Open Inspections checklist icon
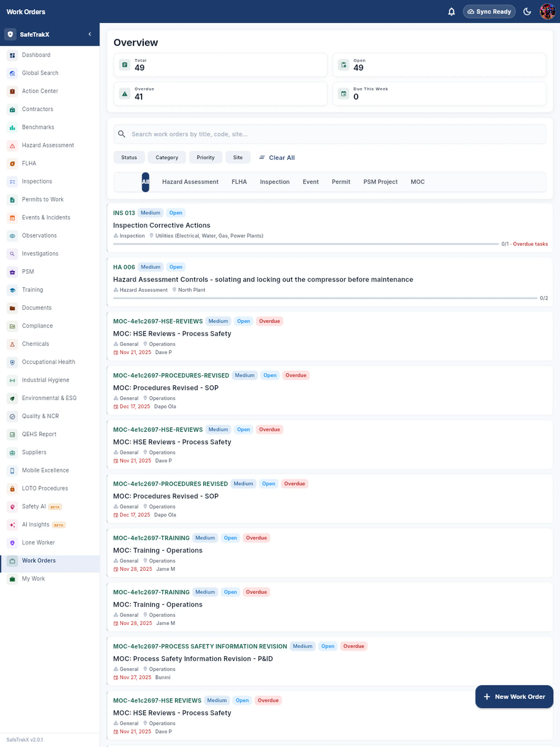560x747 pixels. coord(12,182)
